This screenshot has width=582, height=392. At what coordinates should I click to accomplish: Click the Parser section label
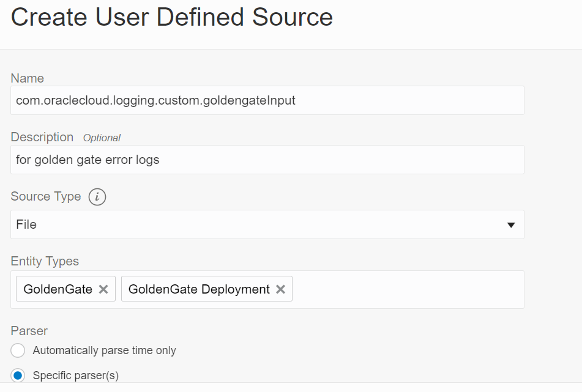29,331
